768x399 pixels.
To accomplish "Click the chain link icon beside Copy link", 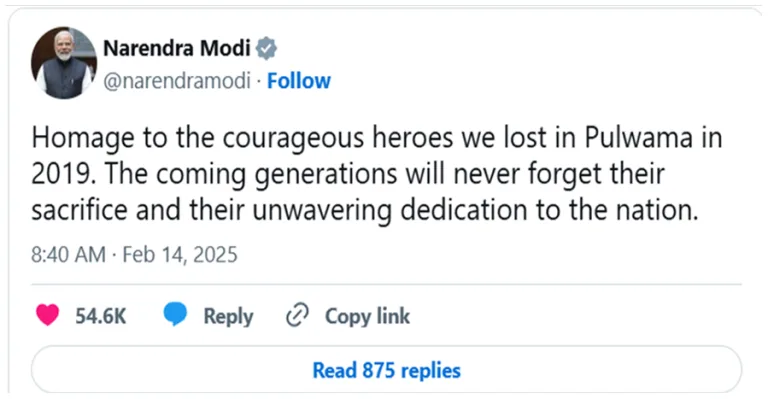I will point(297,315).
